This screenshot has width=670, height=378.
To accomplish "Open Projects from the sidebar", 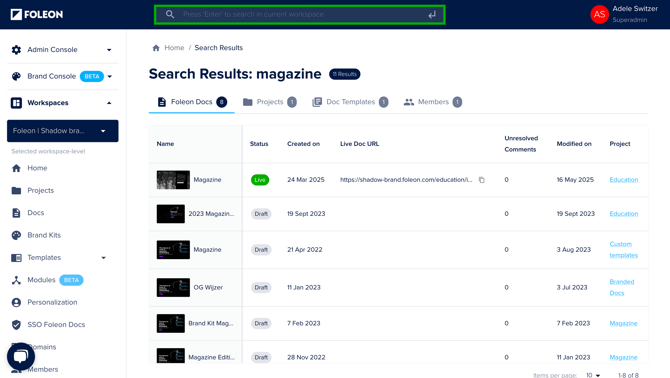I will pyautogui.click(x=41, y=190).
